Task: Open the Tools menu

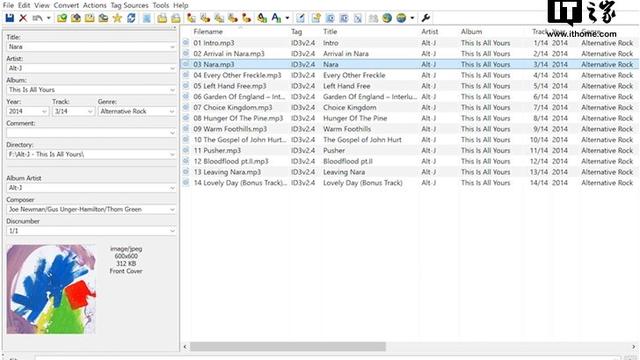Action: pyautogui.click(x=161, y=5)
